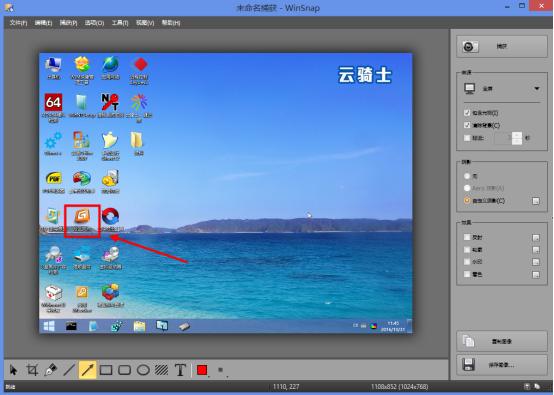Click the Save Image (保存图像...) button

click(502, 365)
